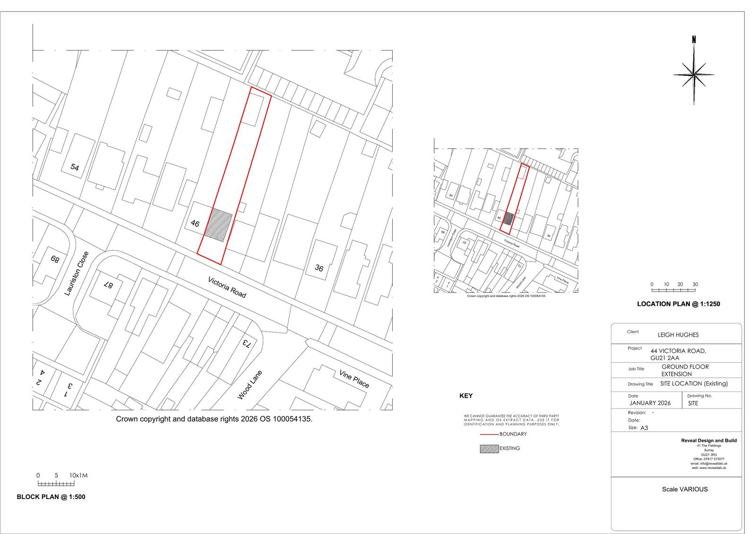Select the hatched building in the small location plan
This screenshot has height=534, width=756.
[x=508, y=219]
